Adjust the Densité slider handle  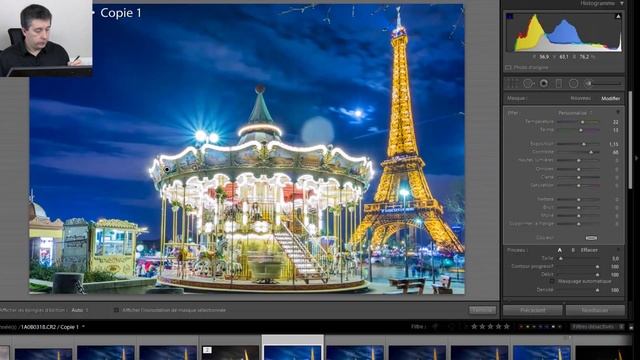(x=598, y=290)
